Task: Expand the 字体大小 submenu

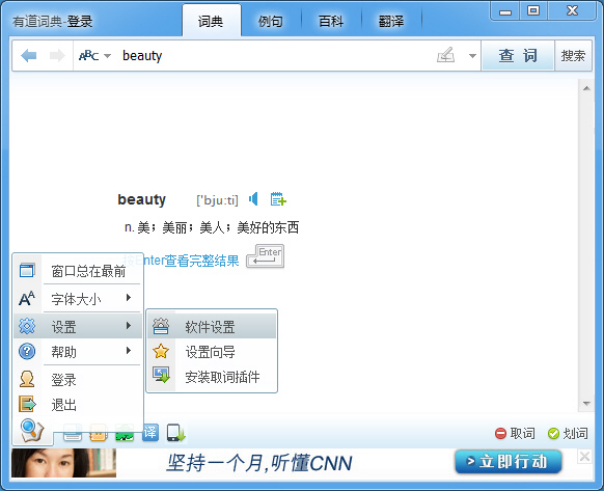Action: point(80,298)
